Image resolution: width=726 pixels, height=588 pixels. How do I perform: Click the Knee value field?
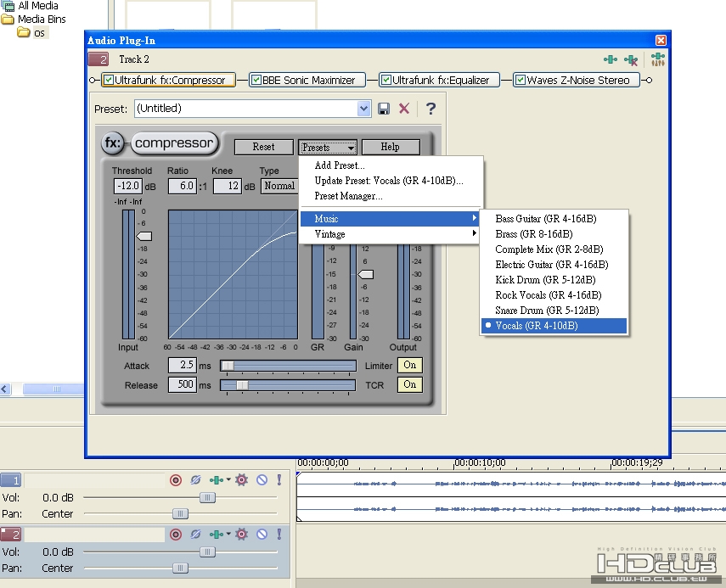[228, 186]
